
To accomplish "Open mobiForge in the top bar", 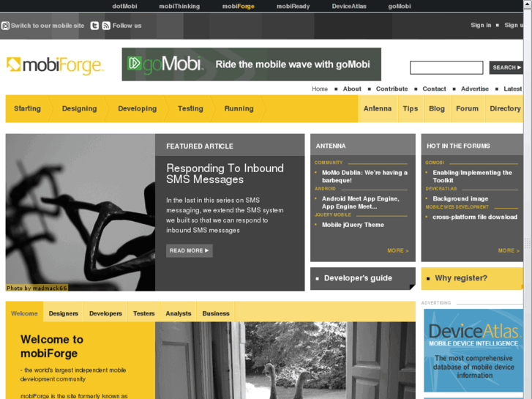I will [238, 6].
